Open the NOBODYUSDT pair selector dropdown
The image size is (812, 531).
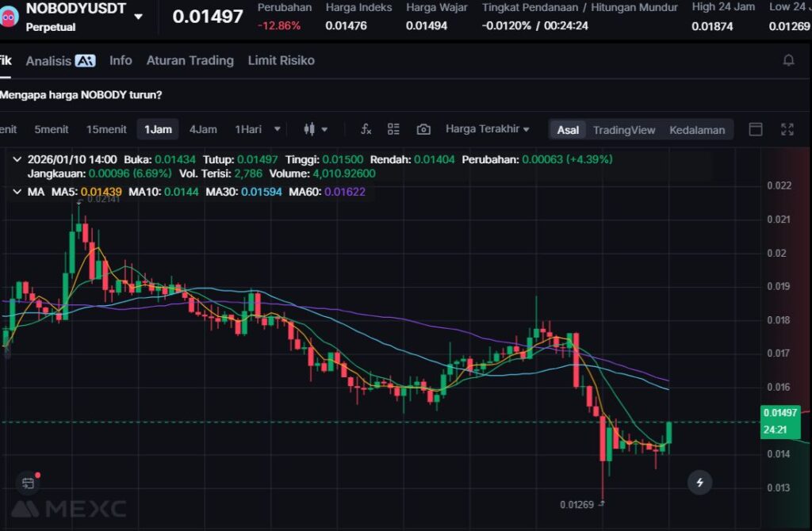click(139, 16)
